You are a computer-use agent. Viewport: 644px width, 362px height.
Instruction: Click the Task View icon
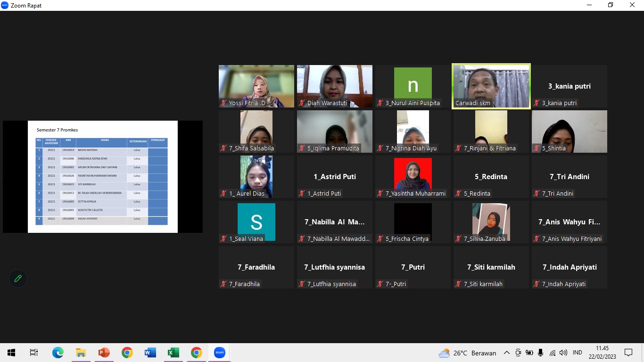[x=34, y=353]
